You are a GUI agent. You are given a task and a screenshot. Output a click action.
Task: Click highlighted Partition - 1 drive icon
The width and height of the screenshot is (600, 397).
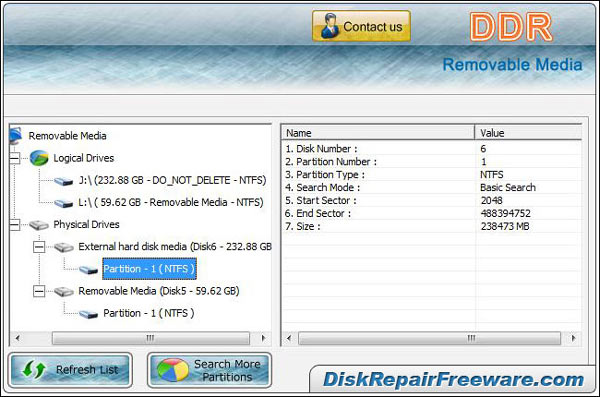(88, 270)
